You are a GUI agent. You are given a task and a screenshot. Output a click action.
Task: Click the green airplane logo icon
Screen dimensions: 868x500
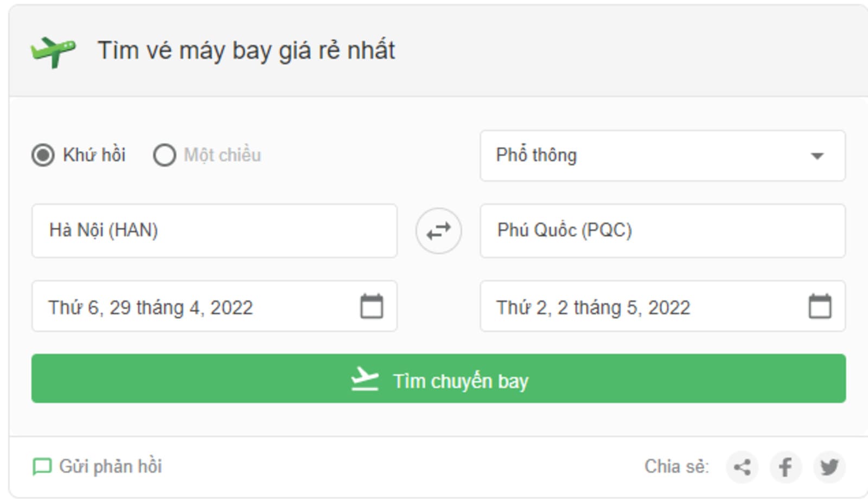tap(53, 52)
